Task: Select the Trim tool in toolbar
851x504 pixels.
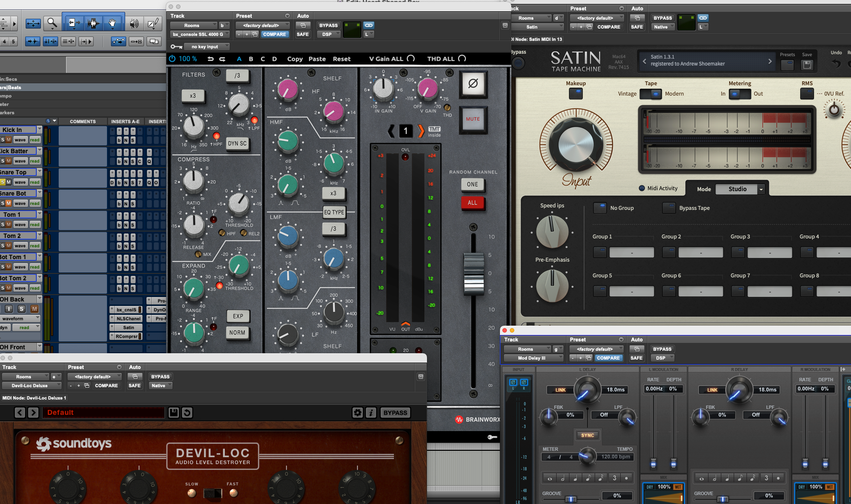Action: (73, 23)
